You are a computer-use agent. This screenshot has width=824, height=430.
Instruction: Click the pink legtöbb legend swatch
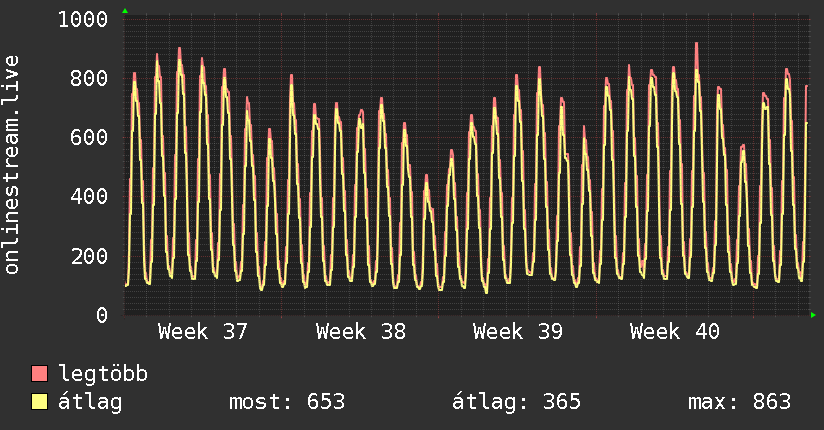[39, 373]
